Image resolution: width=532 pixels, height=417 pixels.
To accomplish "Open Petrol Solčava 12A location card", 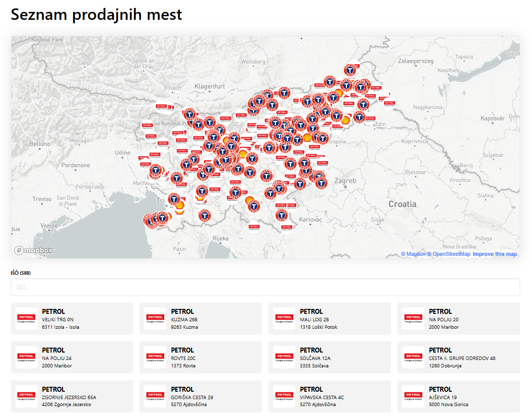I will (x=330, y=357).
